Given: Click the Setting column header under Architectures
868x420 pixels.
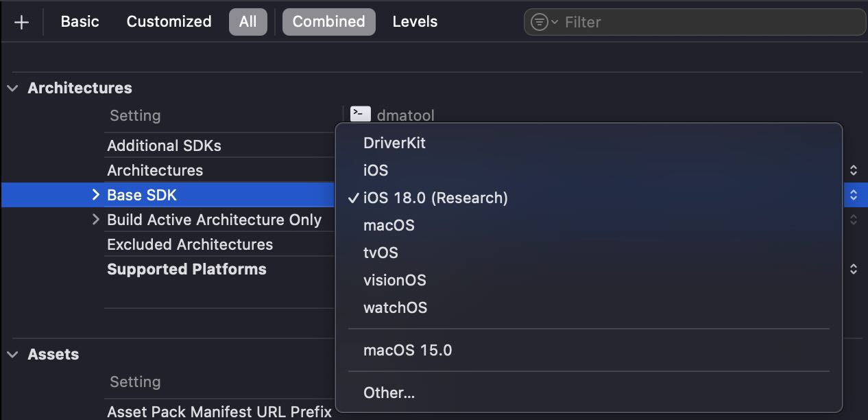Looking at the screenshot, I should (135, 115).
